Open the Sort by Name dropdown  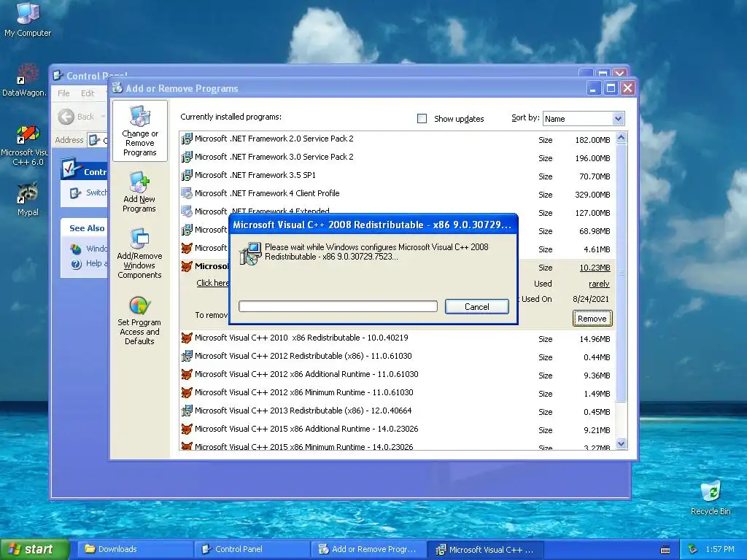[x=618, y=119]
